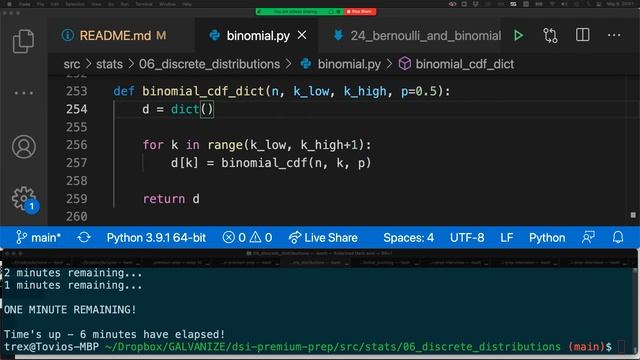
Task: Expand the src breadcrumb
Action: (72, 64)
